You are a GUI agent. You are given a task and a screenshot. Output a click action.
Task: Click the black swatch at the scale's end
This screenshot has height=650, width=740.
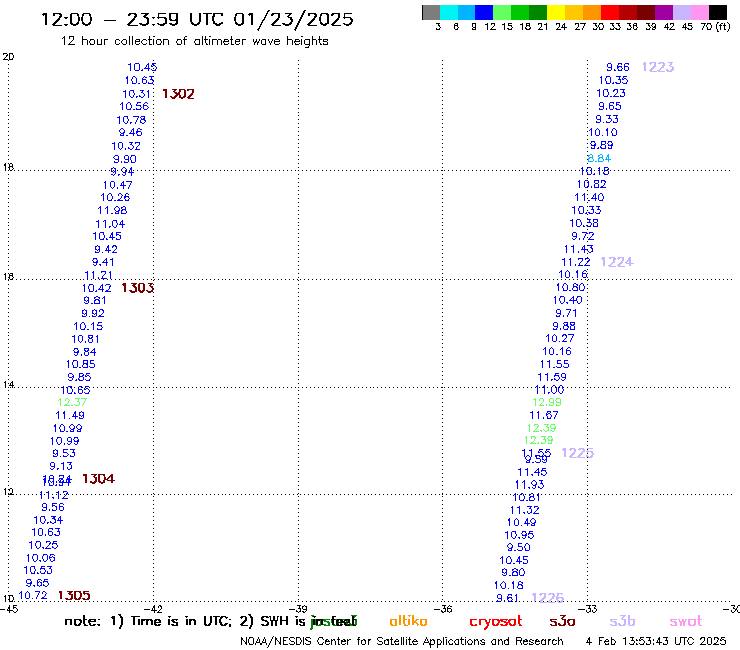click(717, 12)
